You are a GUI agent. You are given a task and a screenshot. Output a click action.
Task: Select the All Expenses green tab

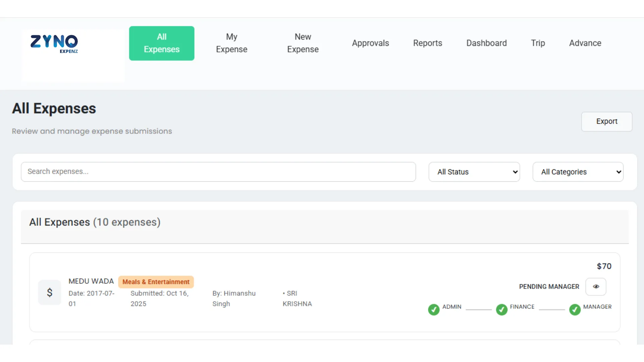(x=162, y=43)
